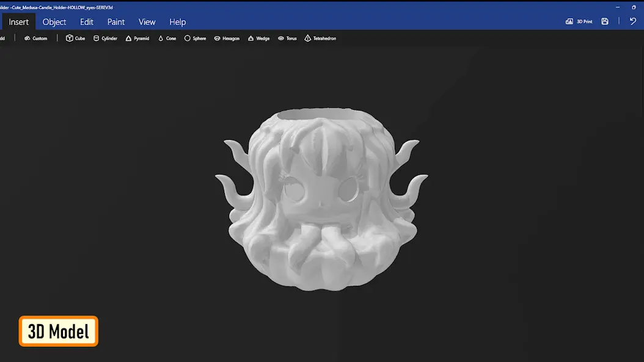This screenshot has height=362, width=644.
Task: Open the Object menu tab
Action: [x=54, y=22]
